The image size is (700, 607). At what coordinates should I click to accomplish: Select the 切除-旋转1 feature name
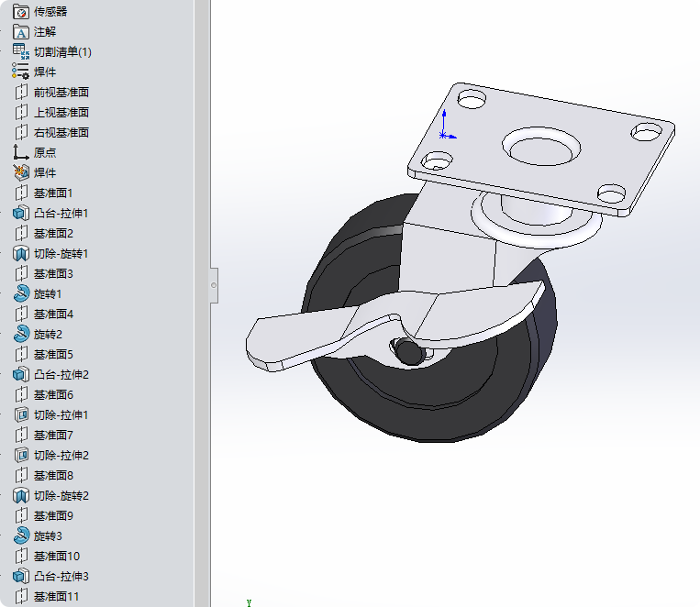[61, 253]
